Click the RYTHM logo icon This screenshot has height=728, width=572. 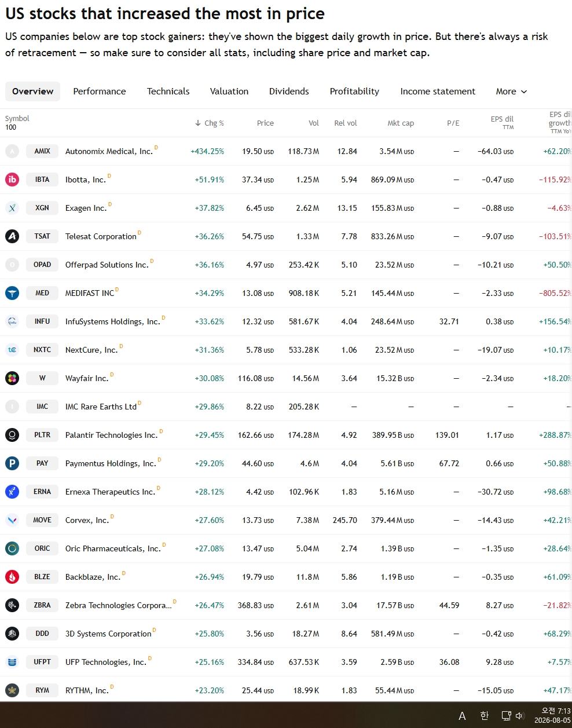coord(12,690)
